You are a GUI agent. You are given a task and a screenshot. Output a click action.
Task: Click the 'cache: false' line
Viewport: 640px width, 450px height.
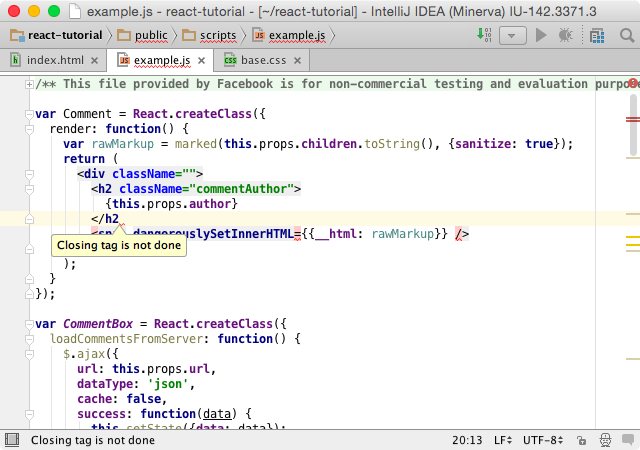[x=122, y=399]
